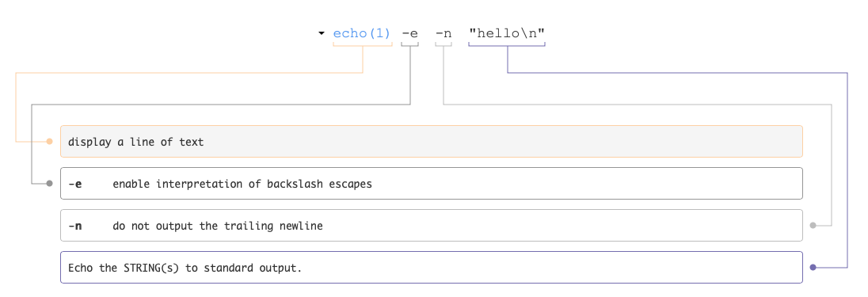Click the 'Echo the STRING(s)' help box
The image size is (868, 297).
pyautogui.click(x=432, y=268)
